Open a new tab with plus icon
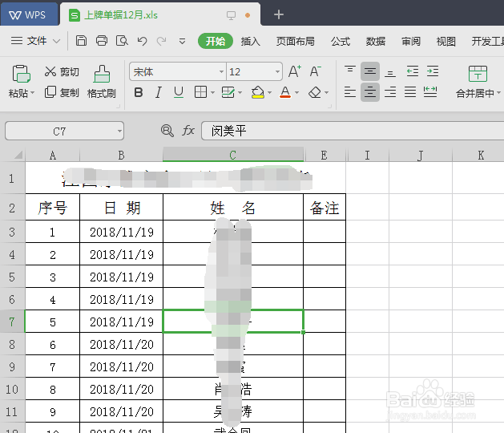The image size is (504, 433). click(279, 14)
